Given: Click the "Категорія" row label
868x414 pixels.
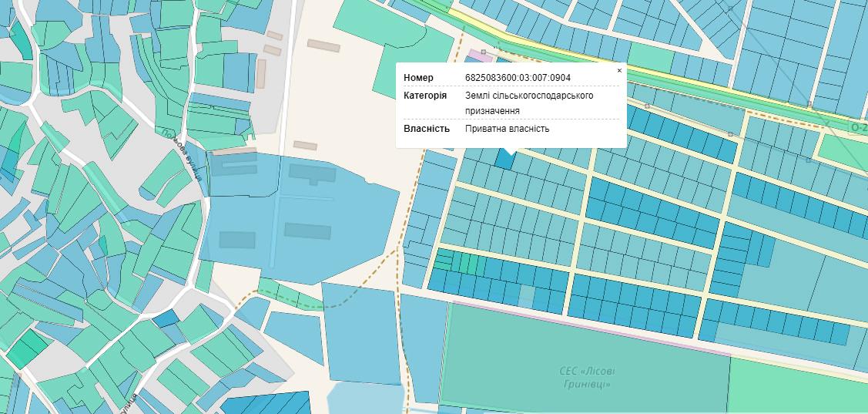Looking at the screenshot, I should coord(424,96).
